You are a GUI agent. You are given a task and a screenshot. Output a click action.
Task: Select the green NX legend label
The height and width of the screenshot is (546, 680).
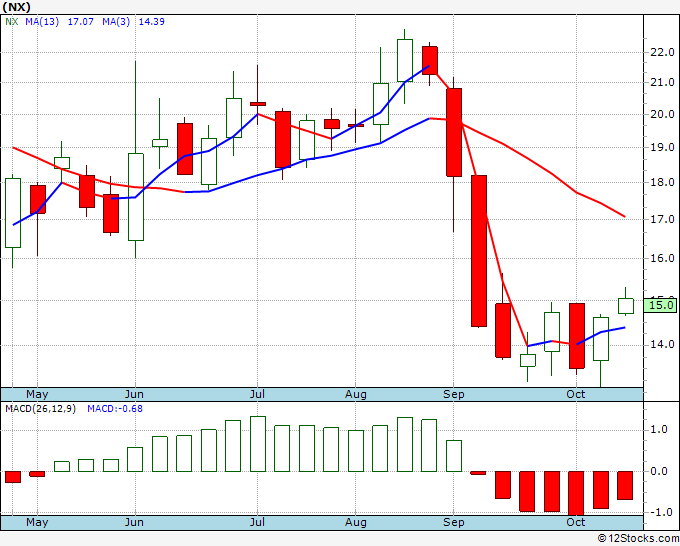pyautogui.click(x=12, y=22)
